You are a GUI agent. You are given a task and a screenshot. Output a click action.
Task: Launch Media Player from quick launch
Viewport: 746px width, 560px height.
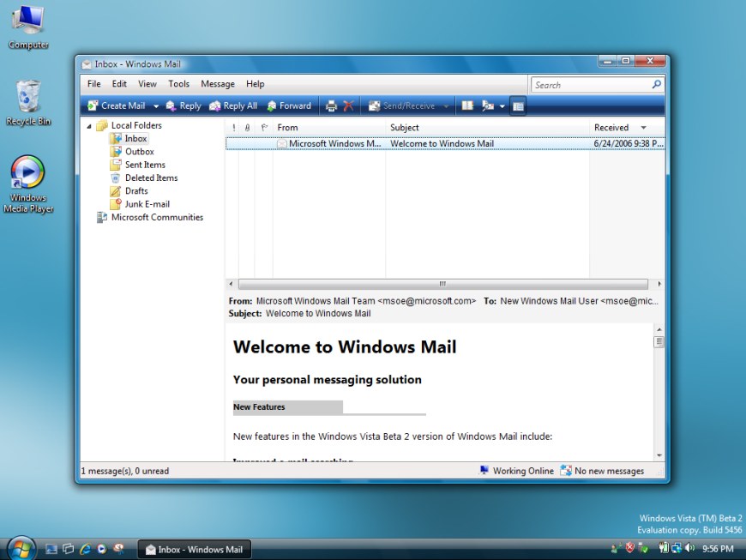click(x=102, y=549)
